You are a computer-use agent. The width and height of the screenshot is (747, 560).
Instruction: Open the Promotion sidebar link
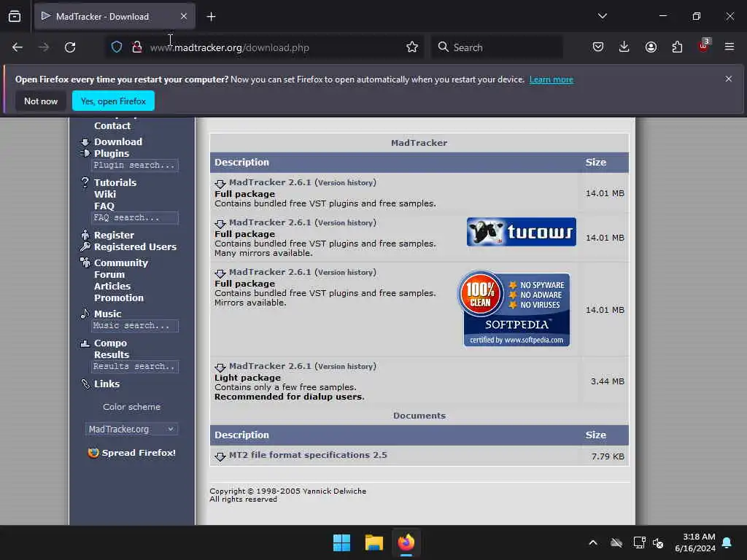[x=119, y=297]
